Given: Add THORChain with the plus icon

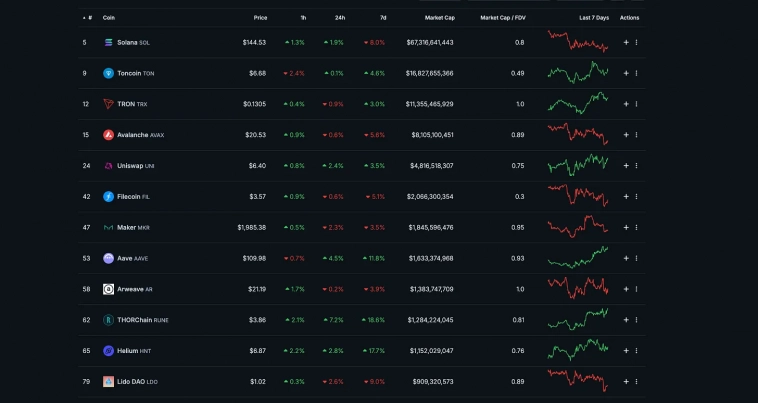Looking at the screenshot, I should tap(626, 320).
